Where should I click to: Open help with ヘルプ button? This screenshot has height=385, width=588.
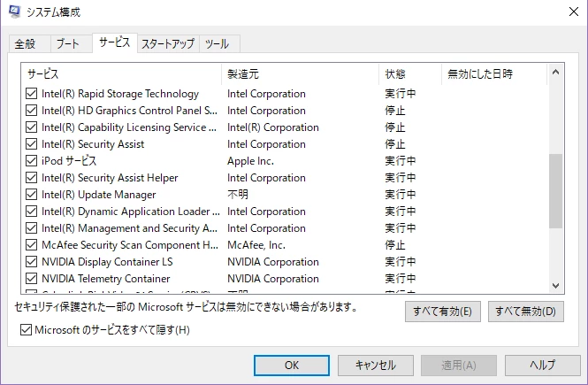pos(543,366)
